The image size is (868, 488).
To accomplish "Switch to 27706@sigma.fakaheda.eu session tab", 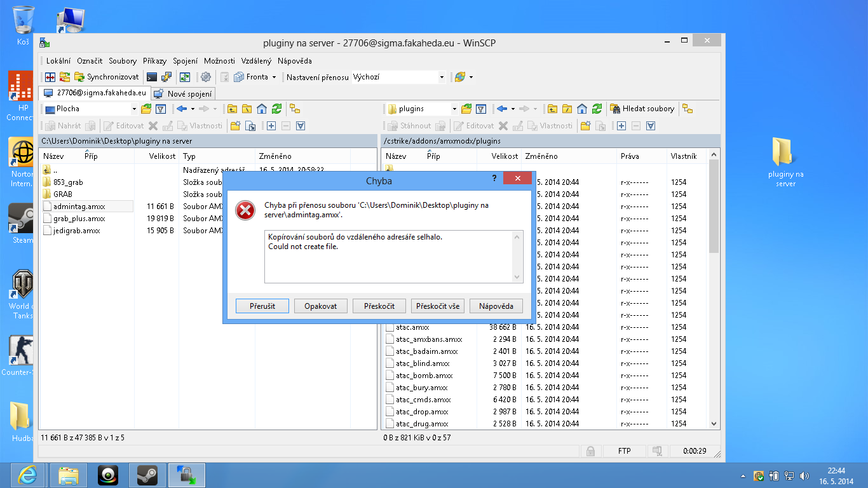I will click(95, 93).
